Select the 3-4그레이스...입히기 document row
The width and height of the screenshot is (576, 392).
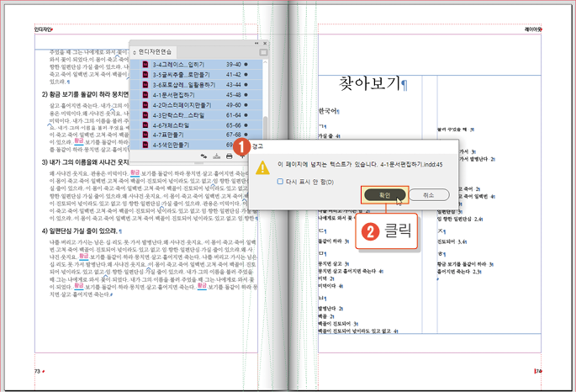click(196, 64)
